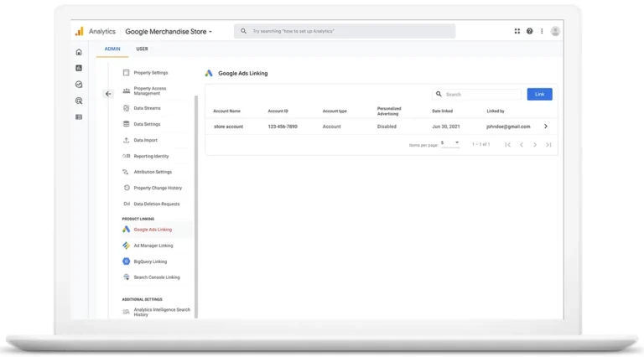
Task: Open the Home icon in left rail
Action: click(79, 52)
